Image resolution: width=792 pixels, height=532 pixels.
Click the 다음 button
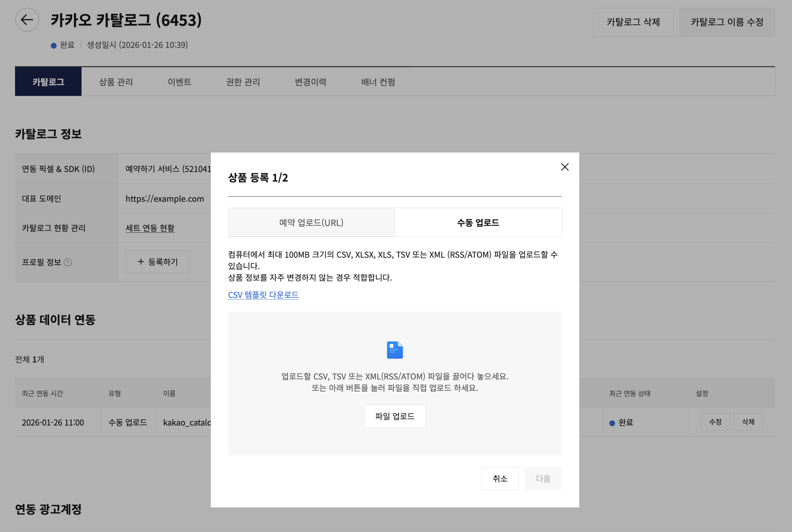tap(543, 478)
